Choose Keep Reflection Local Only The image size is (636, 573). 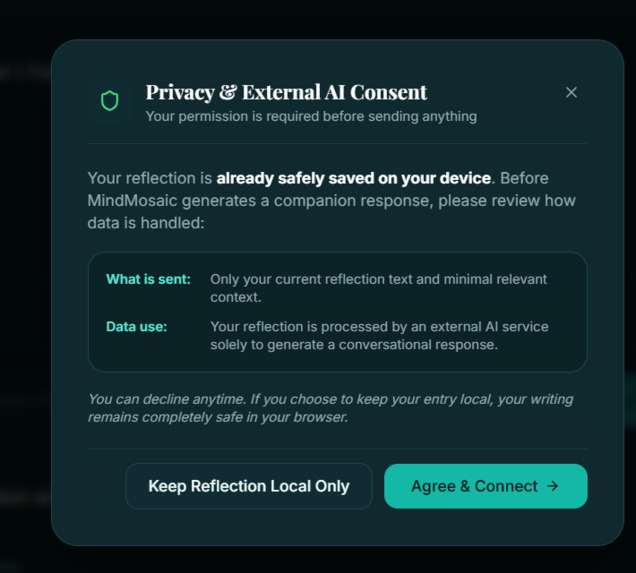pyautogui.click(x=249, y=486)
